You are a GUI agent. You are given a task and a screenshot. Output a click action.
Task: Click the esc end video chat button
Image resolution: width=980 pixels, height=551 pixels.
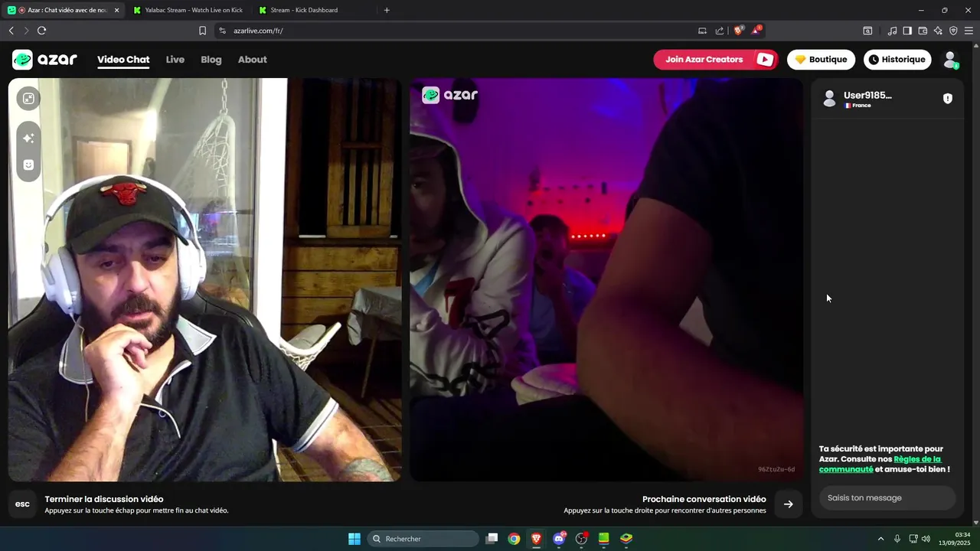tap(23, 504)
